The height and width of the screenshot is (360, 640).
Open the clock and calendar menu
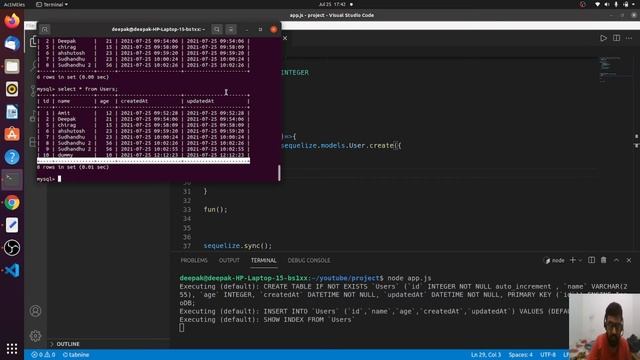(x=332, y=4)
